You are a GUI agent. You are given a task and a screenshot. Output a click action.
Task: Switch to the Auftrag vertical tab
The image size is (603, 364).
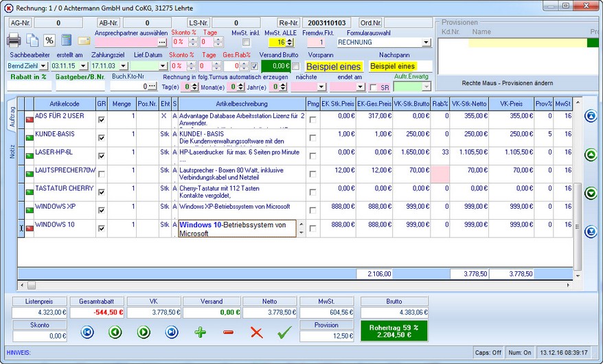pyautogui.click(x=12, y=117)
